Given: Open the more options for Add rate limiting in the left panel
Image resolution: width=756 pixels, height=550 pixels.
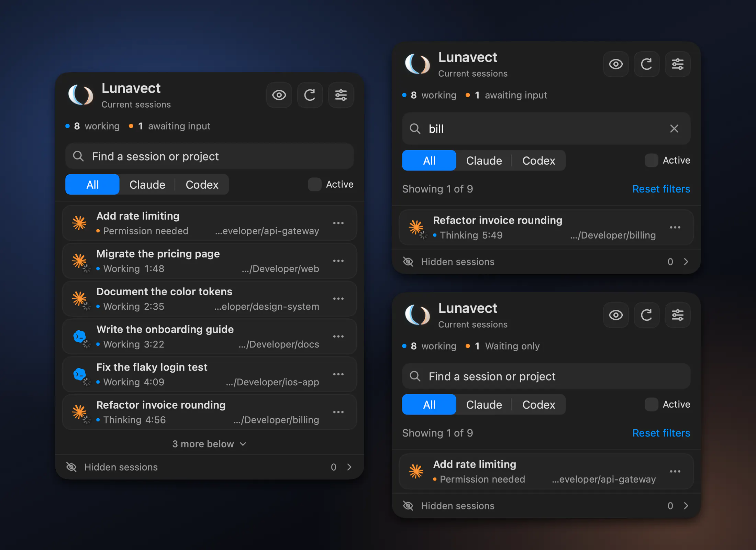Looking at the screenshot, I should (338, 223).
